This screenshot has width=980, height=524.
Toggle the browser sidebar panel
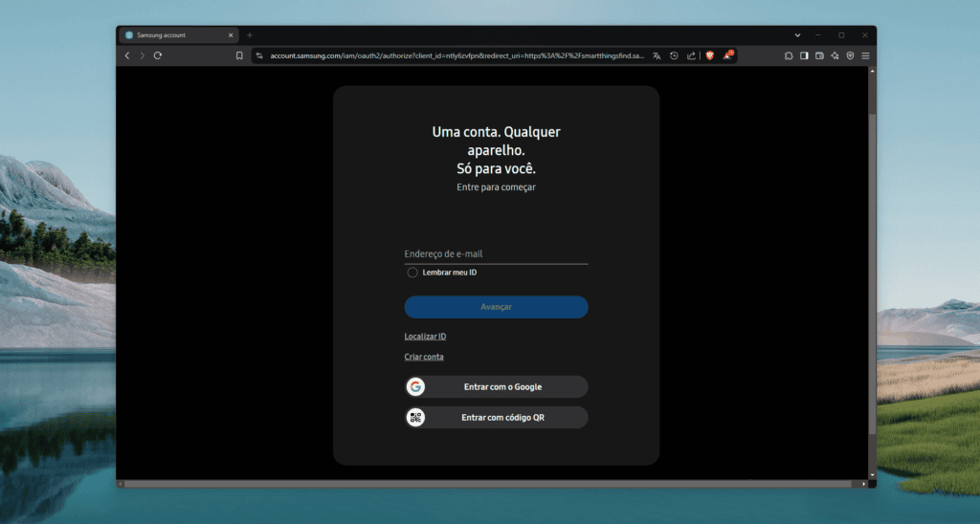[804, 55]
